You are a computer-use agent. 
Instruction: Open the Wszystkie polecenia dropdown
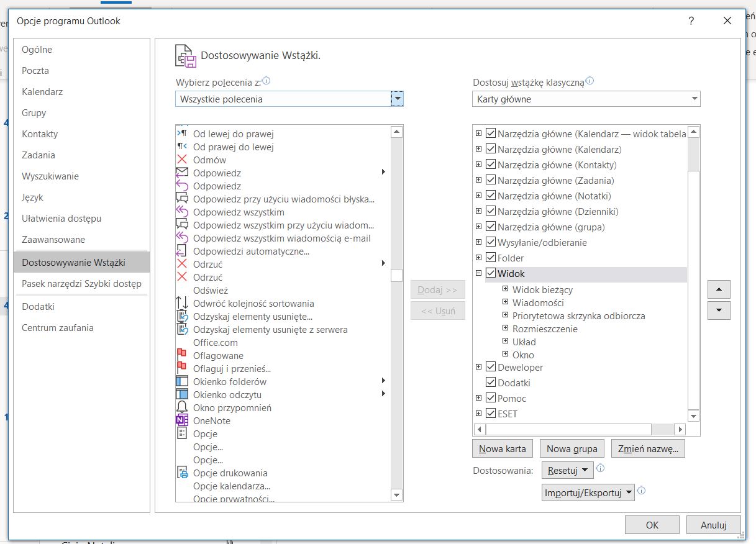[x=398, y=99]
